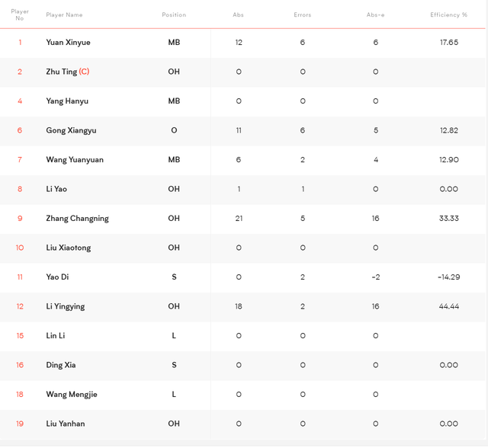Open Zhang Changning's player entry
The height and width of the screenshot is (448, 488).
tap(77, 219)
